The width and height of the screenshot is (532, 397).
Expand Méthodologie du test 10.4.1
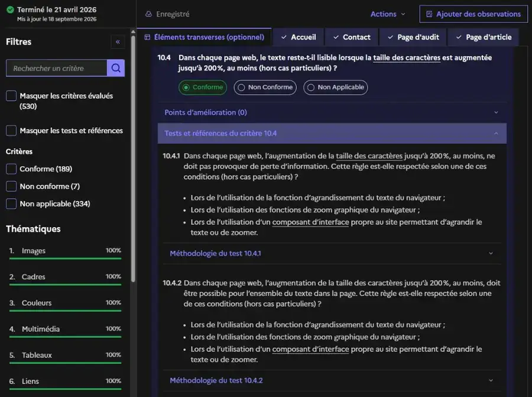332,253
